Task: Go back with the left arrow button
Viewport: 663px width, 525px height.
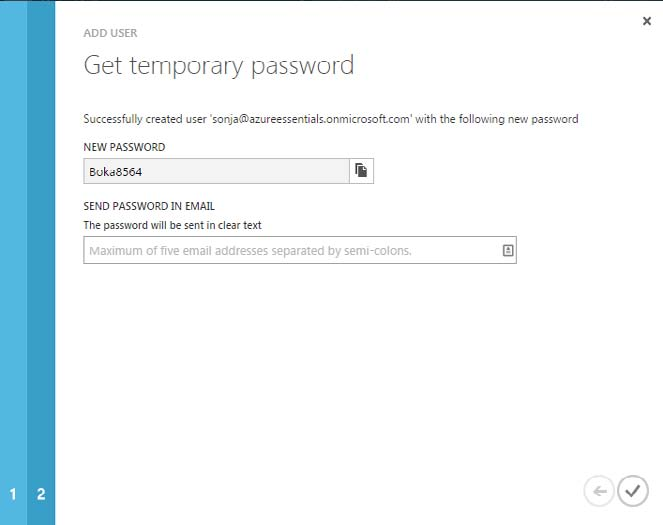Action: (599, 491)
